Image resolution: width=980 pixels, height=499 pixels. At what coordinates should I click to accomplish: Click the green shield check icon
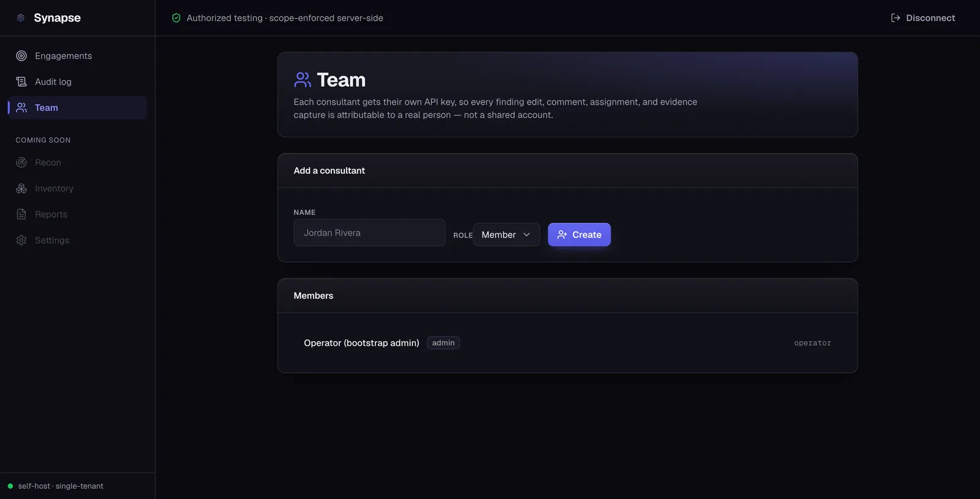click(x=176, y=18)
